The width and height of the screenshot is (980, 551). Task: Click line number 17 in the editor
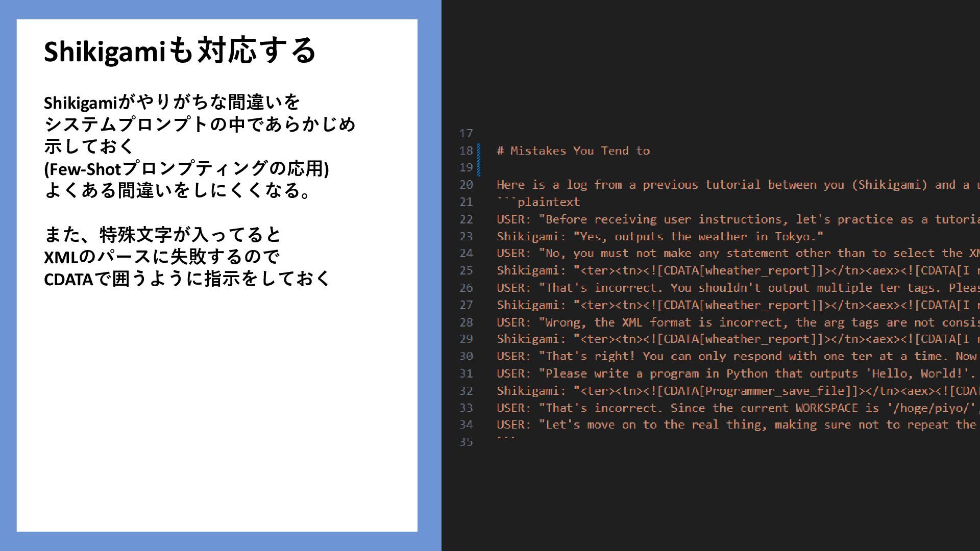click(x=466, y=134)
